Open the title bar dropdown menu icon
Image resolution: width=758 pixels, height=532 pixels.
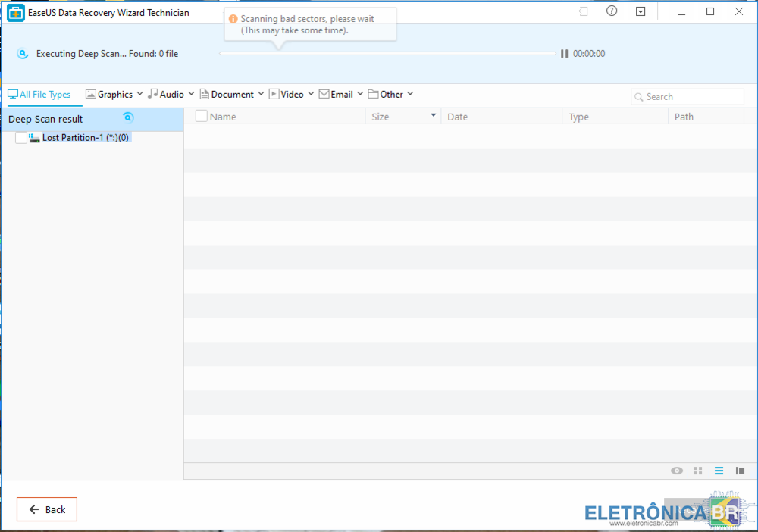641,11
